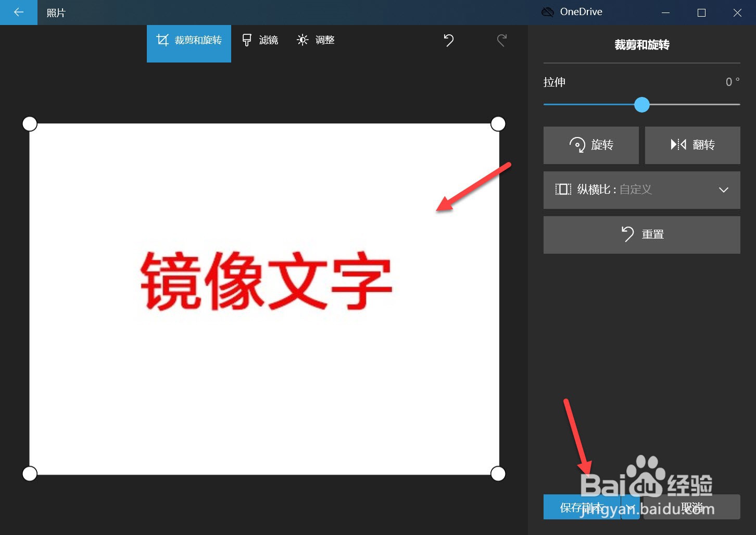The height and width of the screenshot is (535, 756).
Task: Click the OneDrive cloud icon
Action: [548, 12]
